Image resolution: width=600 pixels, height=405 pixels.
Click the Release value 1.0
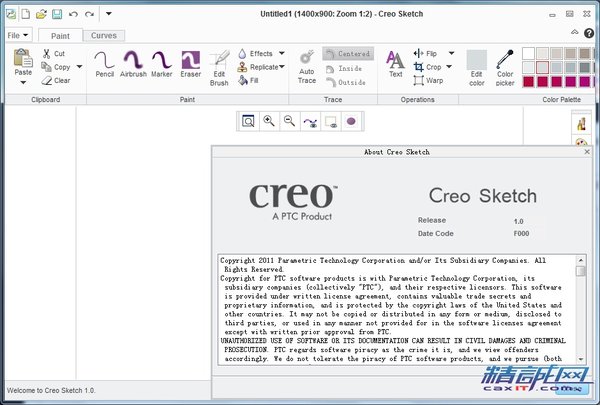click(518, 221)
